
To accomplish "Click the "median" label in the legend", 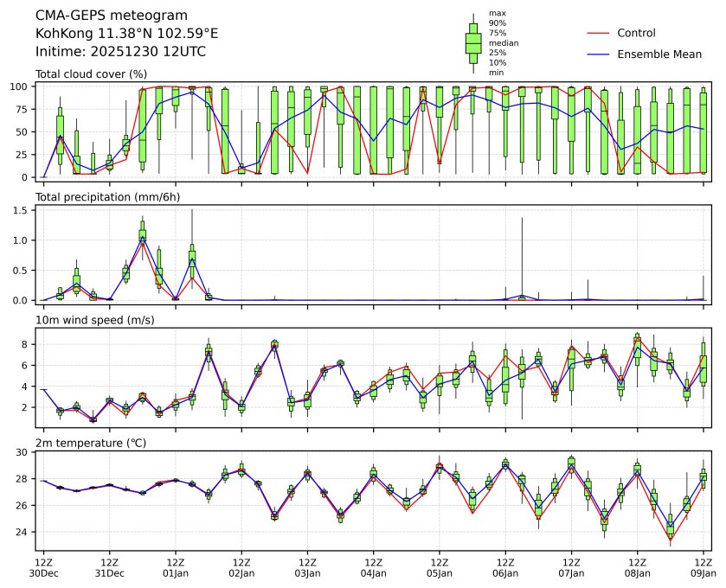I will [x=498, y=42].
